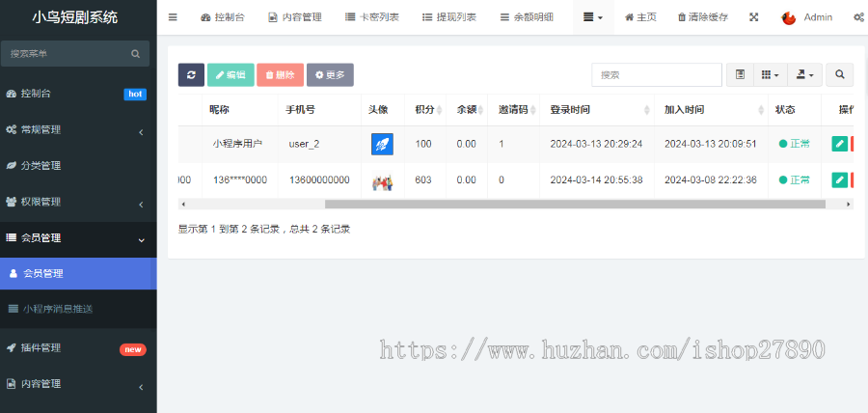
Task: Click the user_2 phone cell
Action: tap(304, 144)
